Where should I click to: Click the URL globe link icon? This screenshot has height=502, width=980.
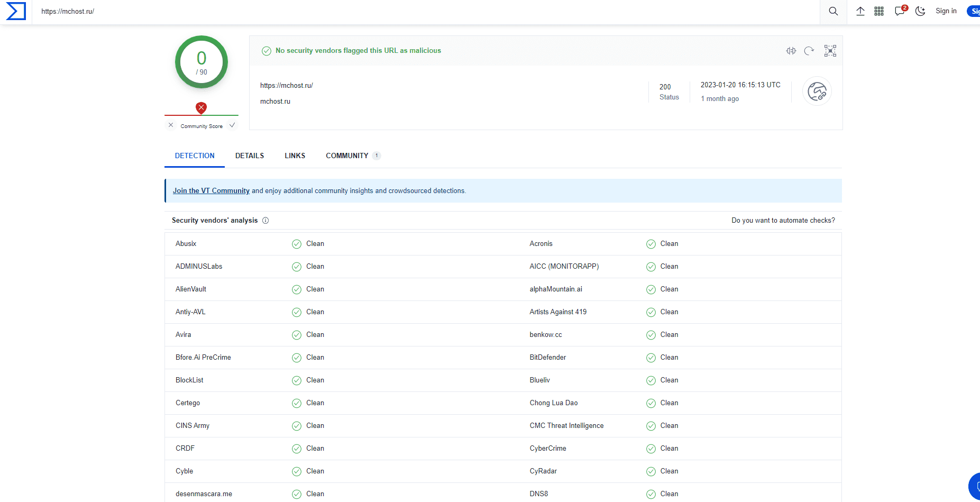pos(817,92)
